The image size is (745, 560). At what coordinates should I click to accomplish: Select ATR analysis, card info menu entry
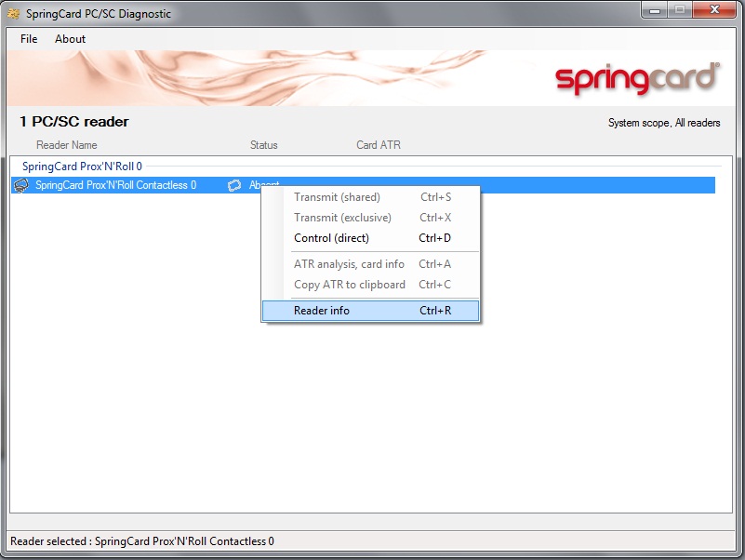[x=370, y=264]
